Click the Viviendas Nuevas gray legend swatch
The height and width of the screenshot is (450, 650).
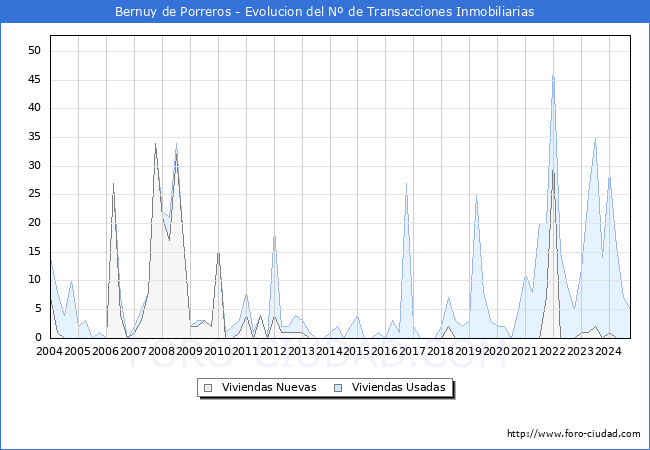coord(208,387)
